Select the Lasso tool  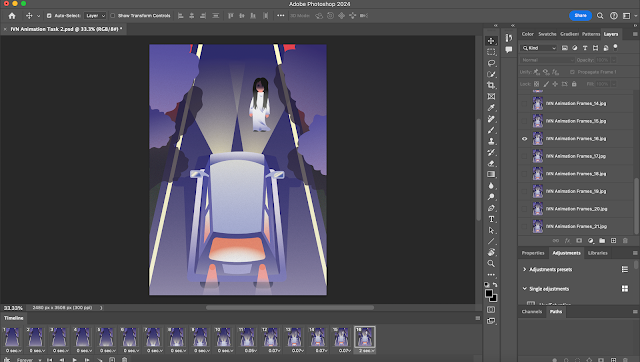(491, 63)
